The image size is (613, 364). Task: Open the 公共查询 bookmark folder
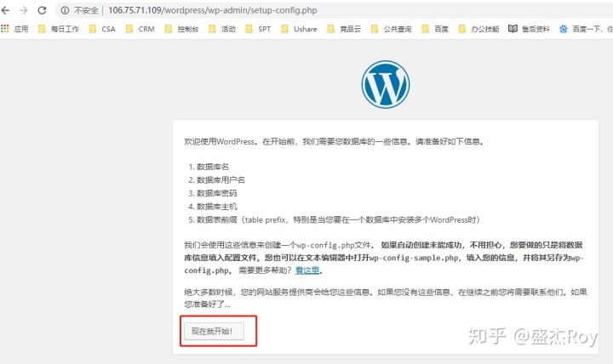391,29
